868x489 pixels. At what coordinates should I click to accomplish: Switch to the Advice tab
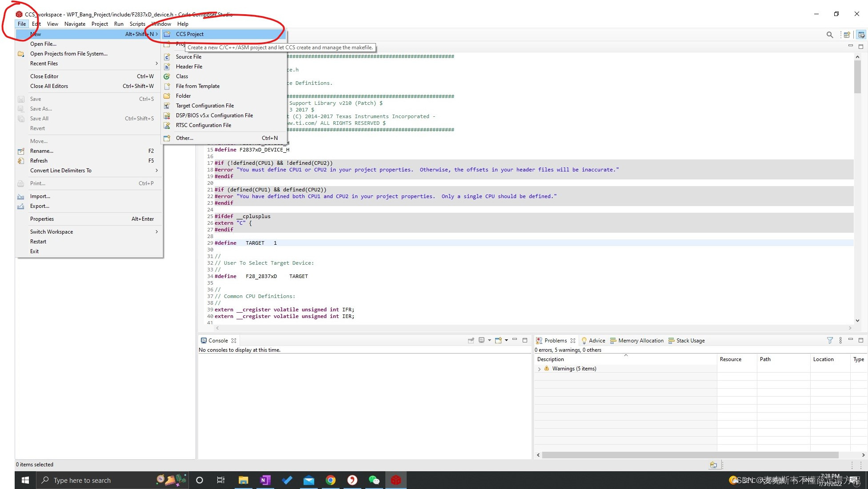[593, 341]
